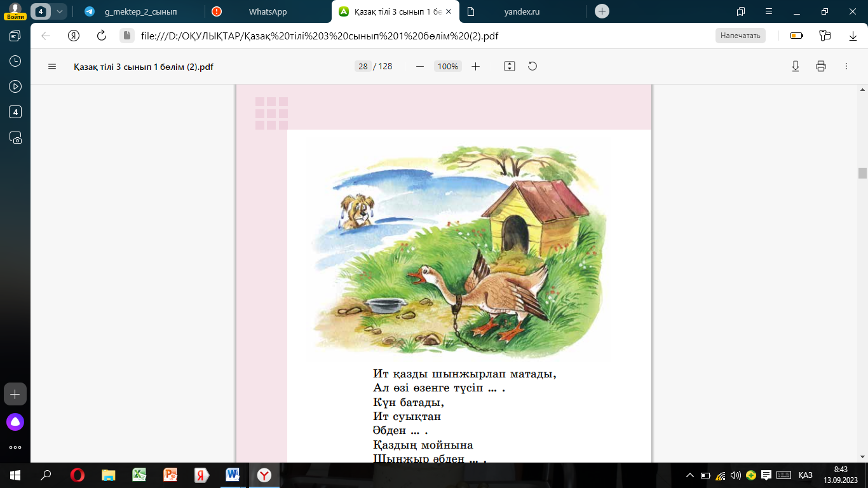The width and height of the screenshot is (868, 488).
Task: Open the sidebar counter showing 4
Action: coord(15,112)
